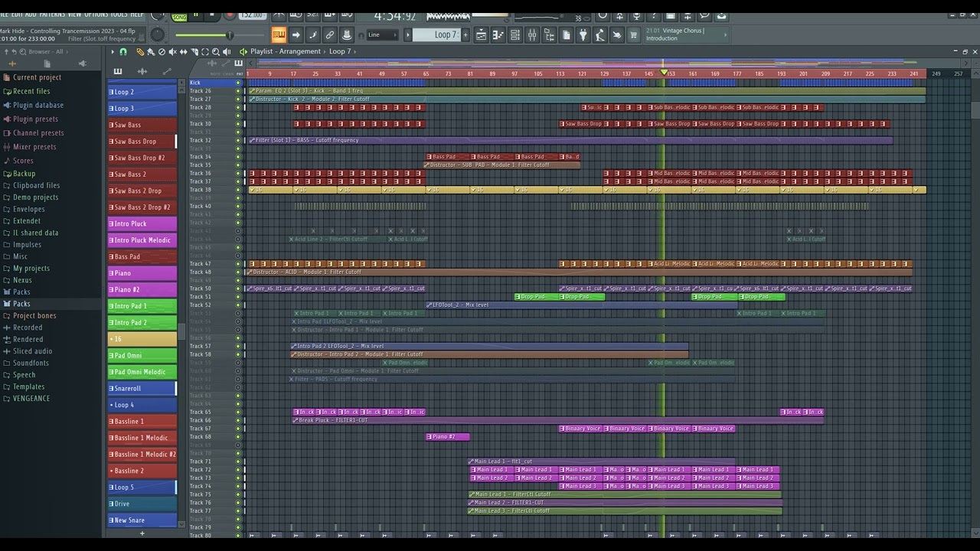Mute Track 58 using its green light
The height and width of the screenshot is (551, 980).
pos(238,354)
